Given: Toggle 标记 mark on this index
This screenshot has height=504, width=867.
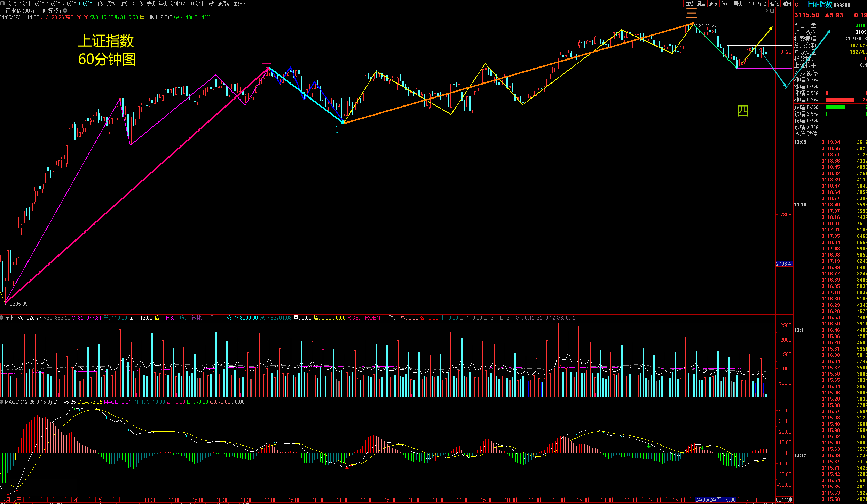Looking at the screenshot, I should coord(762,3).
